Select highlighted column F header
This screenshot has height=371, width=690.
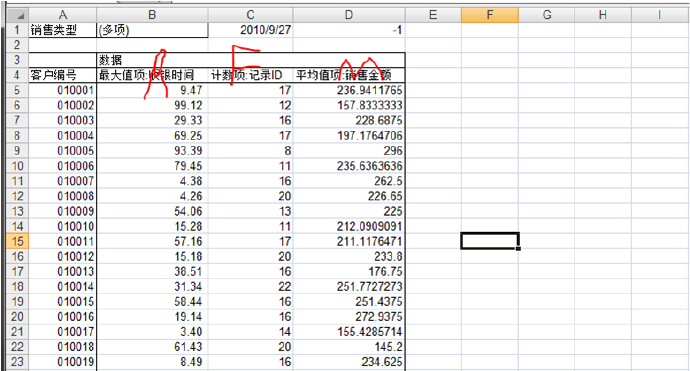(x=490, y=15)
